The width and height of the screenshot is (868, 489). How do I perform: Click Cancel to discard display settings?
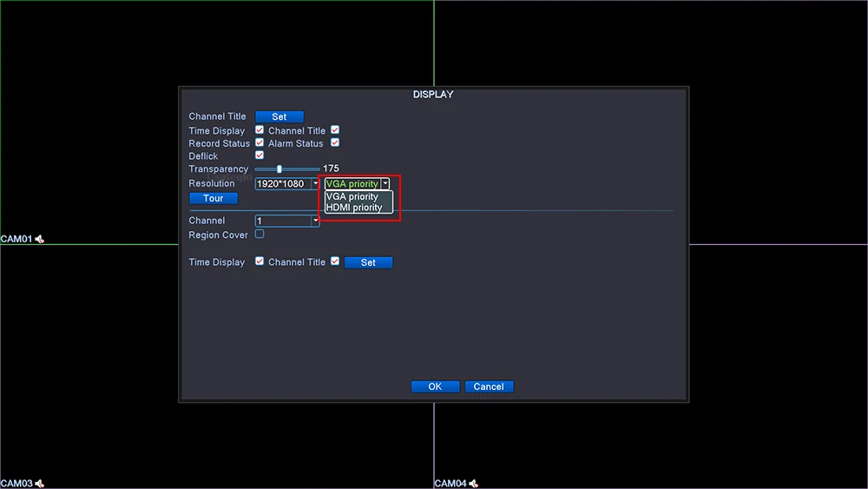tap(489, 387)
